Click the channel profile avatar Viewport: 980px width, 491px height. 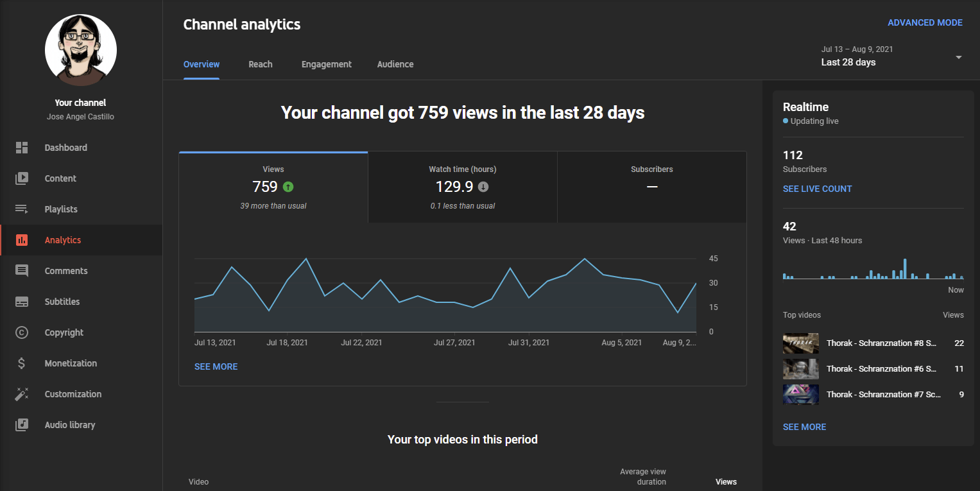pyautogui.click(x=81, y=50)
